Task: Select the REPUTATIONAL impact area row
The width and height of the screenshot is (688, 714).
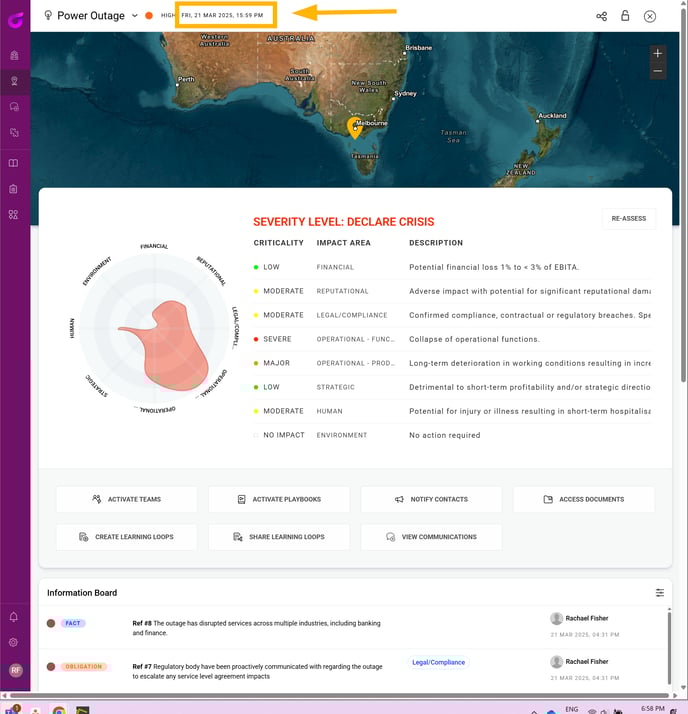Action: (452, 291)
